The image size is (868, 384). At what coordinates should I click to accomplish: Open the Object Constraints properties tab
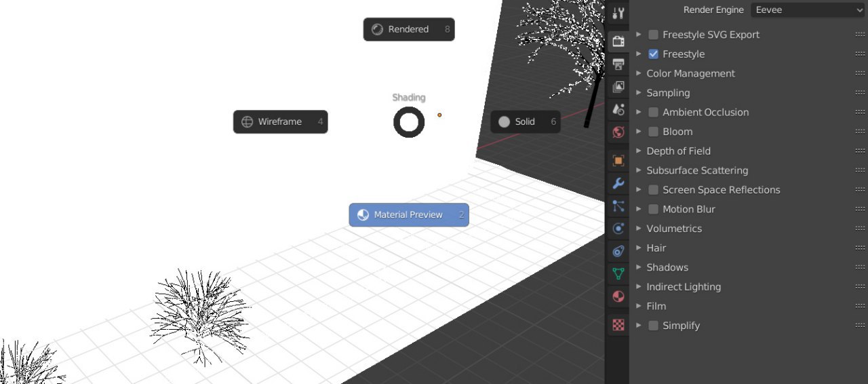click(618, 251)
